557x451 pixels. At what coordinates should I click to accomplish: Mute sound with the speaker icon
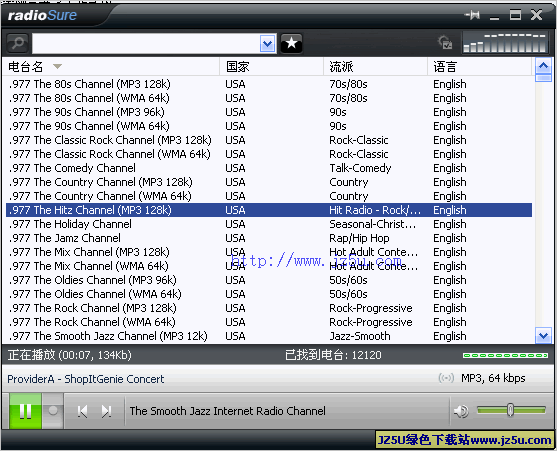tap(461, 411)
